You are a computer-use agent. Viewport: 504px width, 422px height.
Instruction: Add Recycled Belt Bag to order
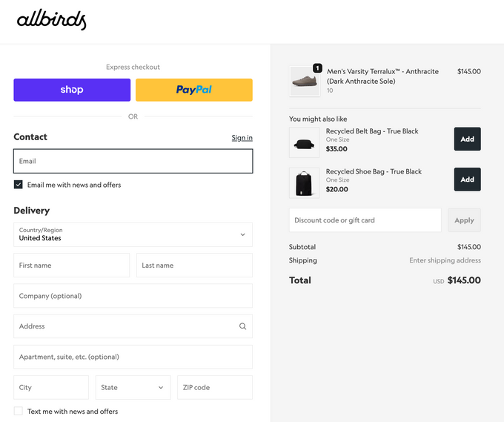click(468, 139)
